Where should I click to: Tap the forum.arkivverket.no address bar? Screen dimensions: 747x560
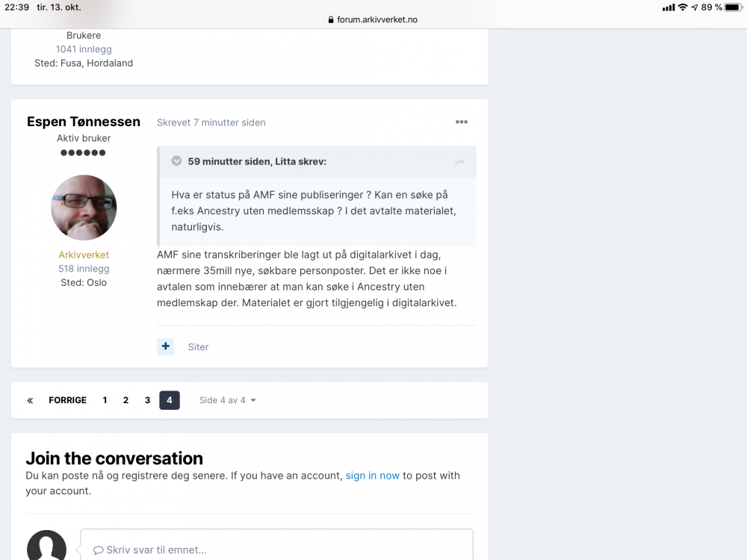click(x=373, y=19)
